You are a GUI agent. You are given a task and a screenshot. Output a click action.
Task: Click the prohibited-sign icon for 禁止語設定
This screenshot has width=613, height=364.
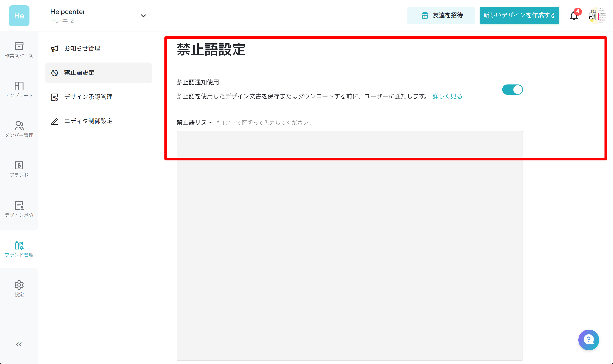coord(54,73)
